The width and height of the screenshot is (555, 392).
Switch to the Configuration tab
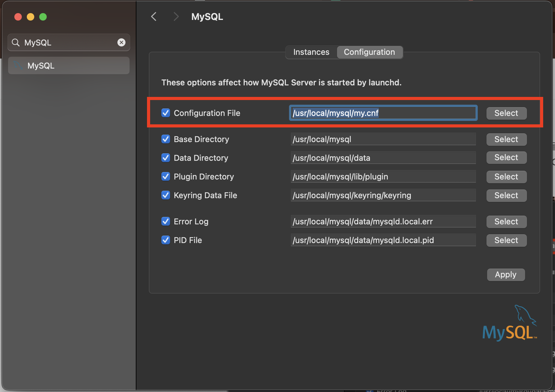[369, 52]
